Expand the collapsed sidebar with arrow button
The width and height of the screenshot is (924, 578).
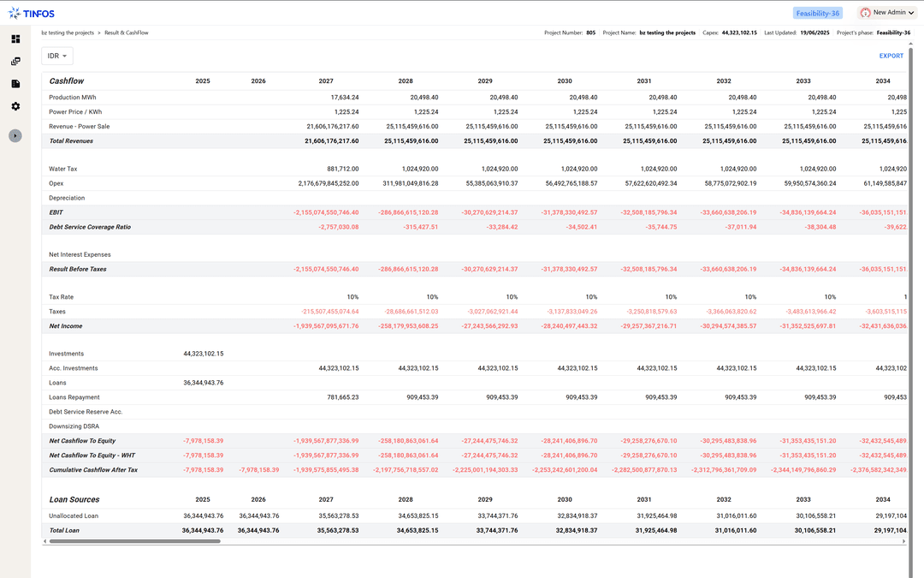tap(15, 135)
